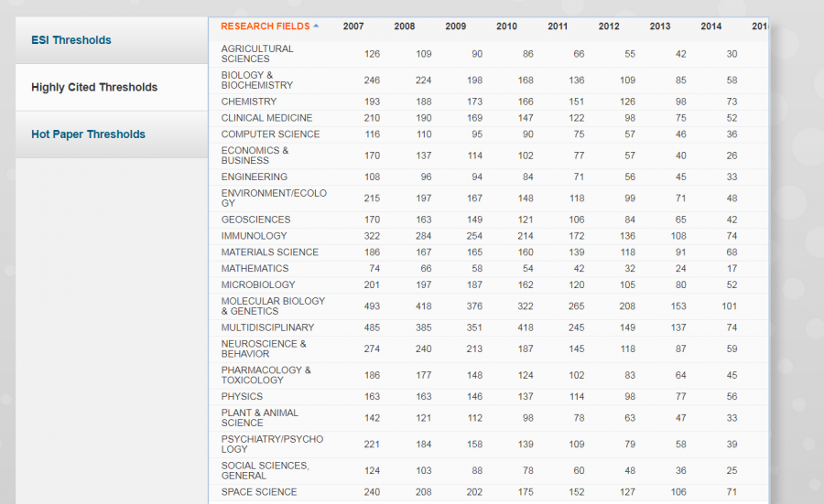
Task: Click the 2009 value 173 for Chemistry
Action: pyautogui.click(x=474, y=102)
